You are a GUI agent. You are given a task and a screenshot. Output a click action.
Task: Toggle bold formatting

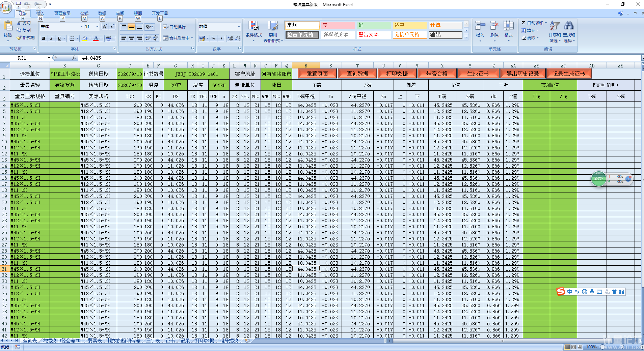(x=44, y=38)
